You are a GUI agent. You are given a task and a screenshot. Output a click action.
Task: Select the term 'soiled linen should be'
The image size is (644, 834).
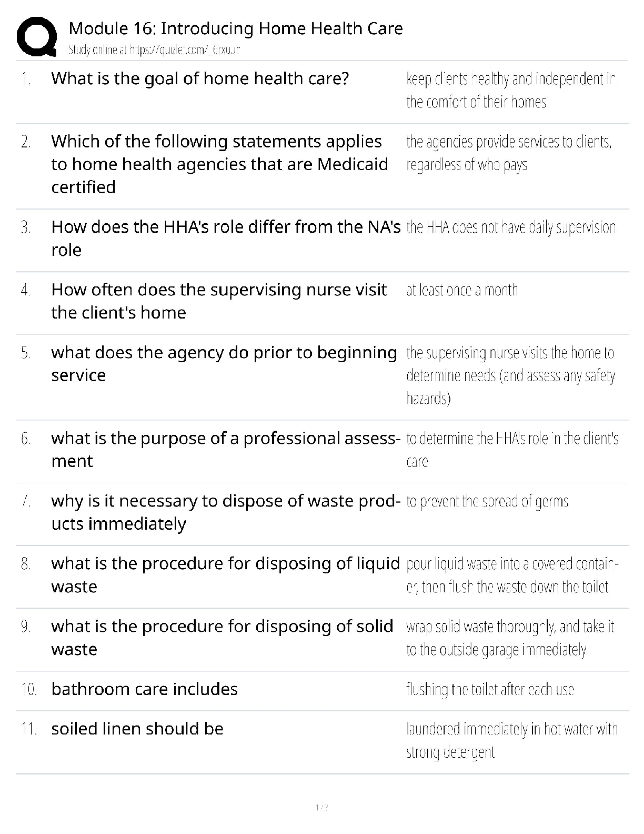tap(137, 729)
